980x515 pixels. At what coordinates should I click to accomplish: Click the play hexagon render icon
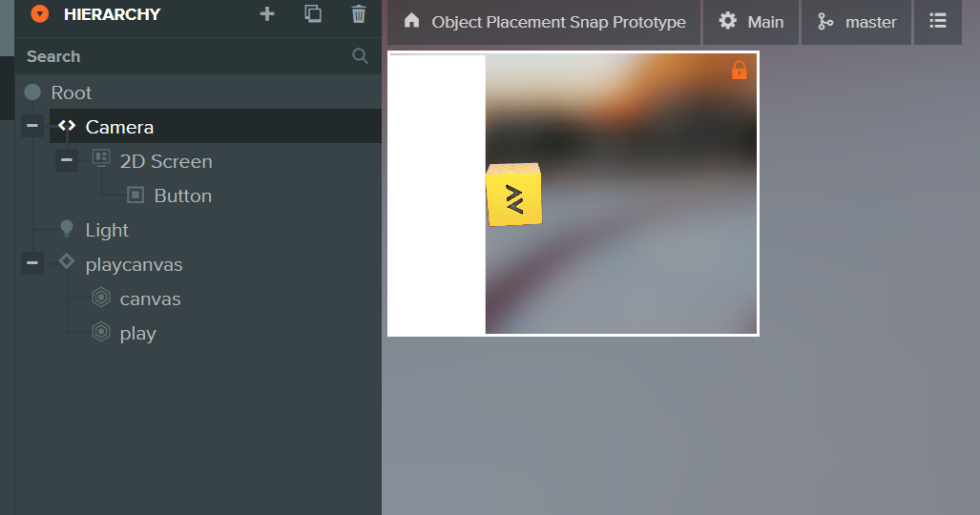[101, 331]
